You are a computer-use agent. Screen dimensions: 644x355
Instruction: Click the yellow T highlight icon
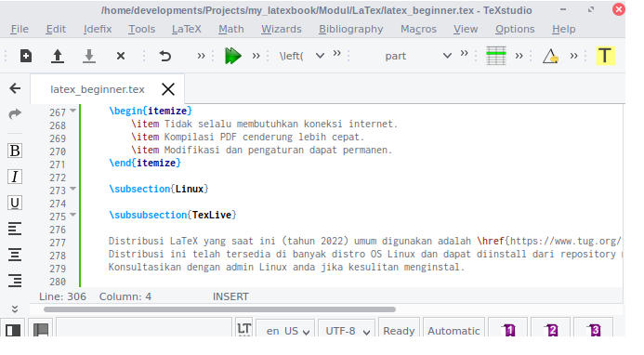(x=605, y=56)
